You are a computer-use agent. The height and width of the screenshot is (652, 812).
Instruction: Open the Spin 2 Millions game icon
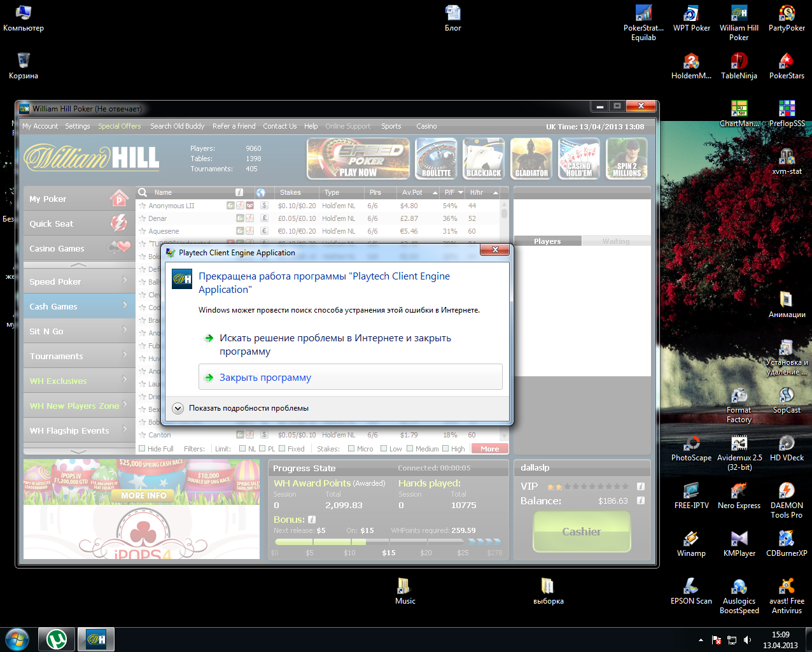(627, 158)
